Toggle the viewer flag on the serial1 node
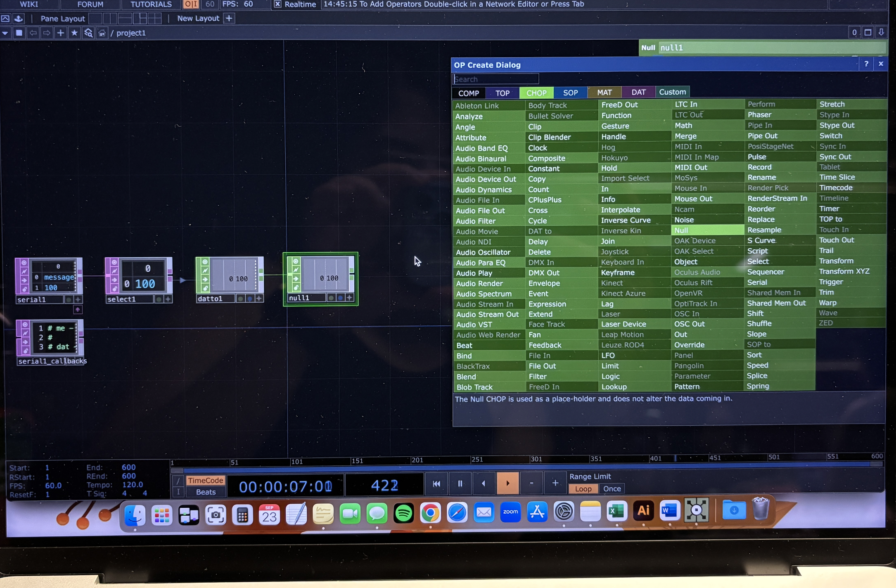 24,262
